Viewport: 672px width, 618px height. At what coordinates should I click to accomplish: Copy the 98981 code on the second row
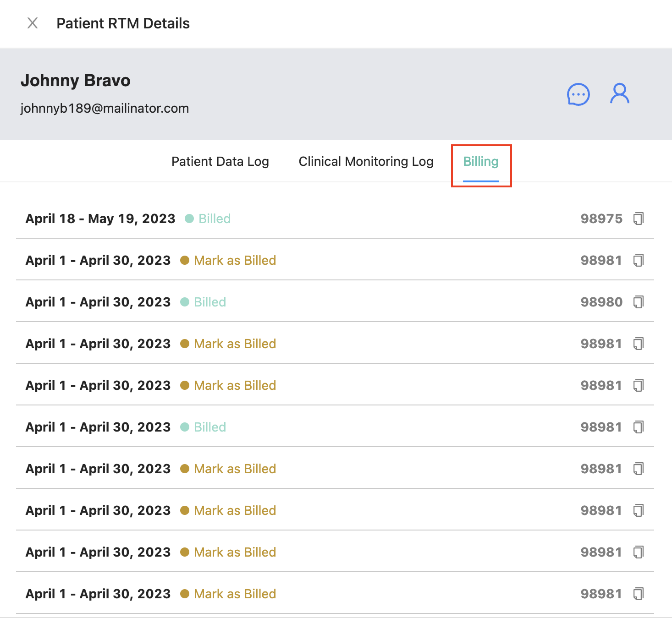pos(639,260)
